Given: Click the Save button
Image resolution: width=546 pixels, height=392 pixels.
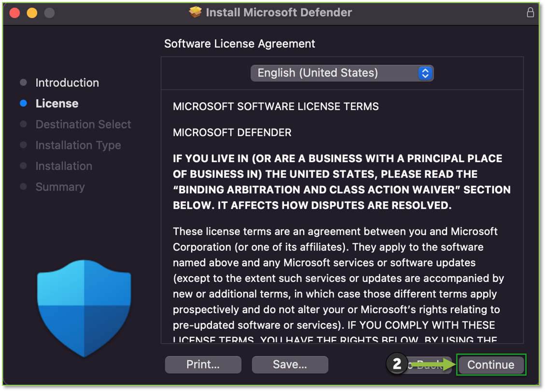Looking at the screenshot, I should click(x=290, y=365).
